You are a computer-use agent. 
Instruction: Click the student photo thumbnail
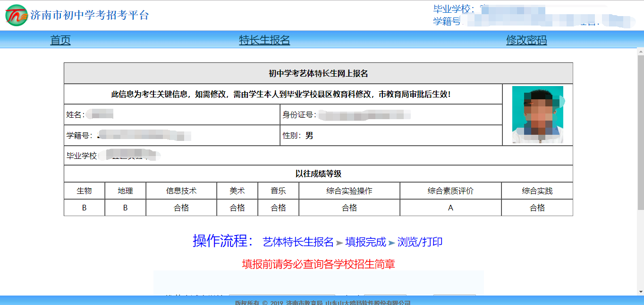[x=537, y=114]
